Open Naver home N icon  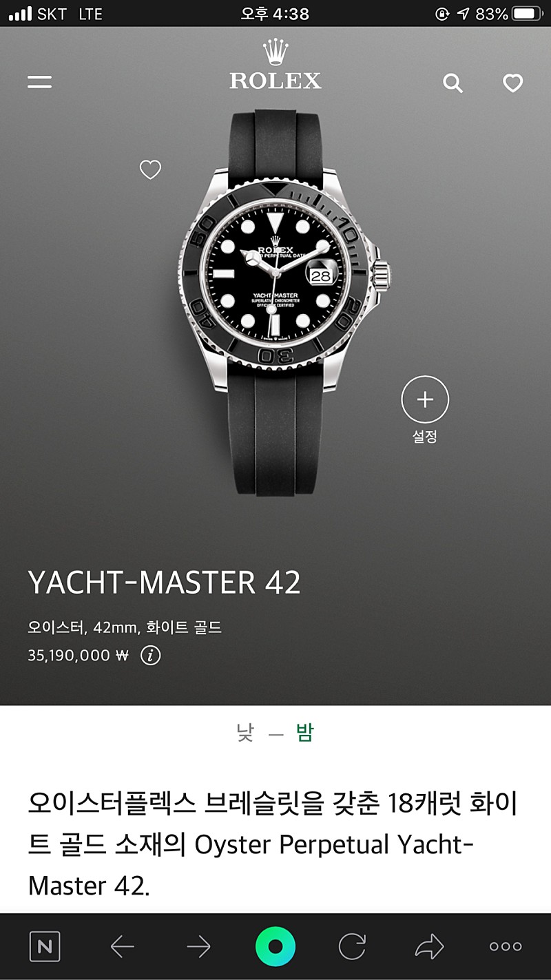click(x=45, y=947)
